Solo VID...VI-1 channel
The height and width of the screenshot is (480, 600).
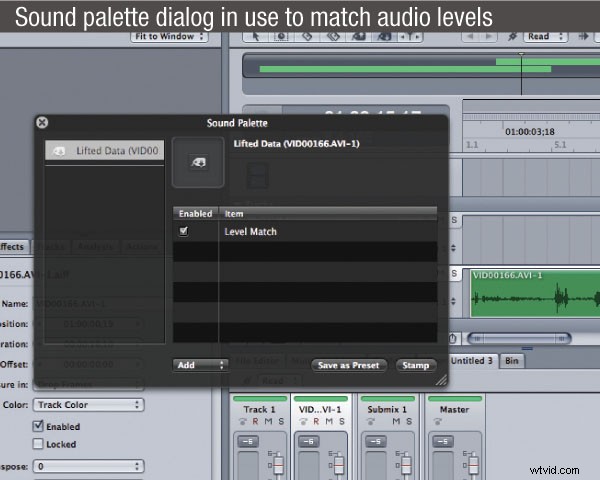tap(342, 421)
